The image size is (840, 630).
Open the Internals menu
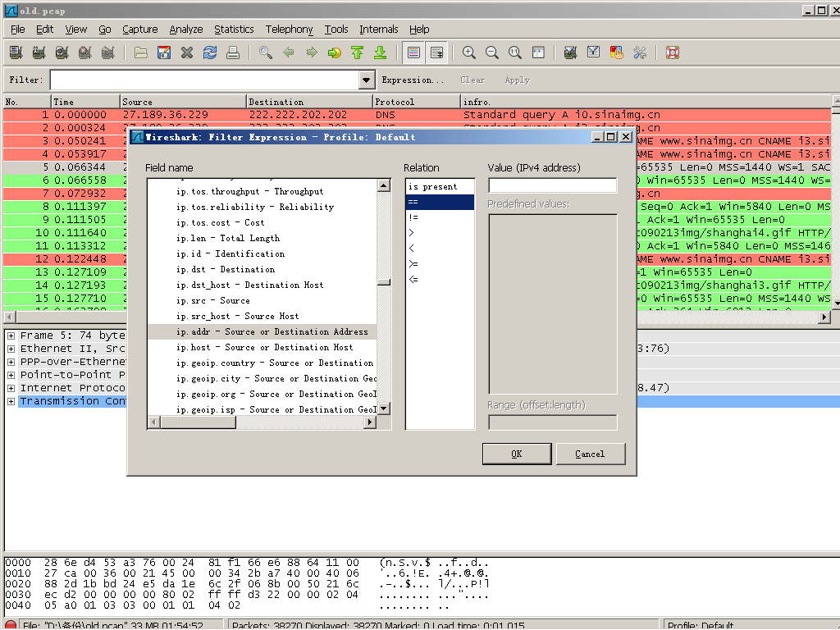coord(379,29)
